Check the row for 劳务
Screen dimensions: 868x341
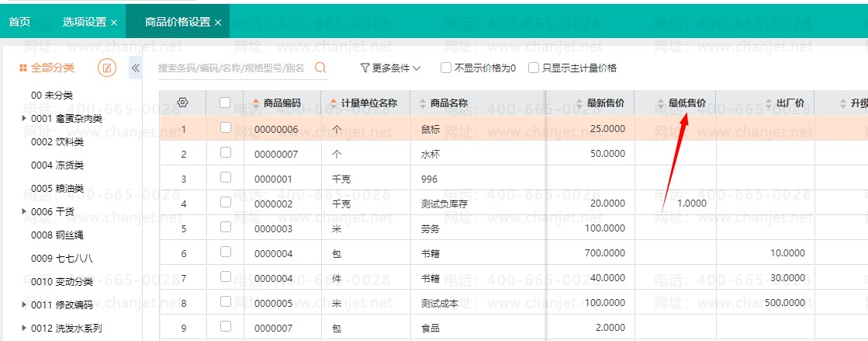225,227
